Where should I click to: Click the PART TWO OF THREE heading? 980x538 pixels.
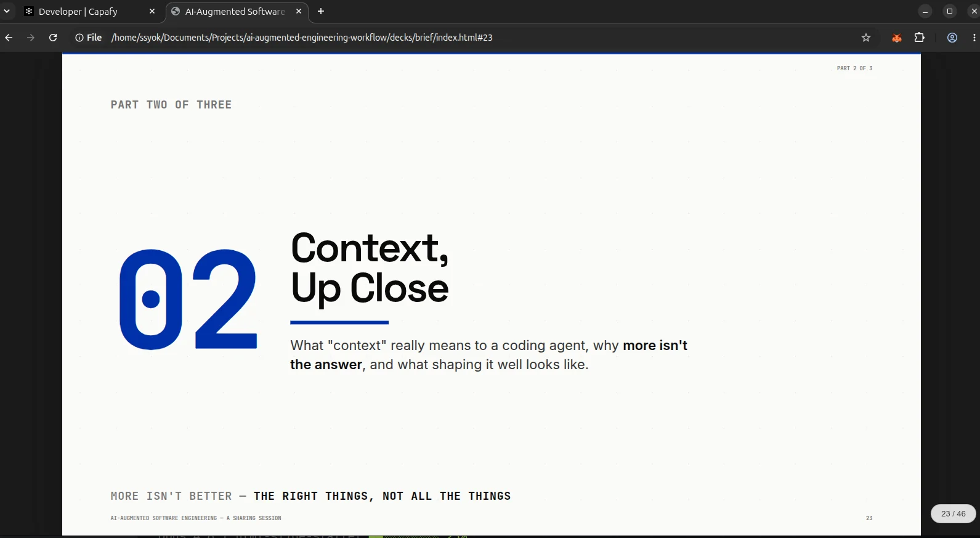pyautogui.click(x=171, y=105)
